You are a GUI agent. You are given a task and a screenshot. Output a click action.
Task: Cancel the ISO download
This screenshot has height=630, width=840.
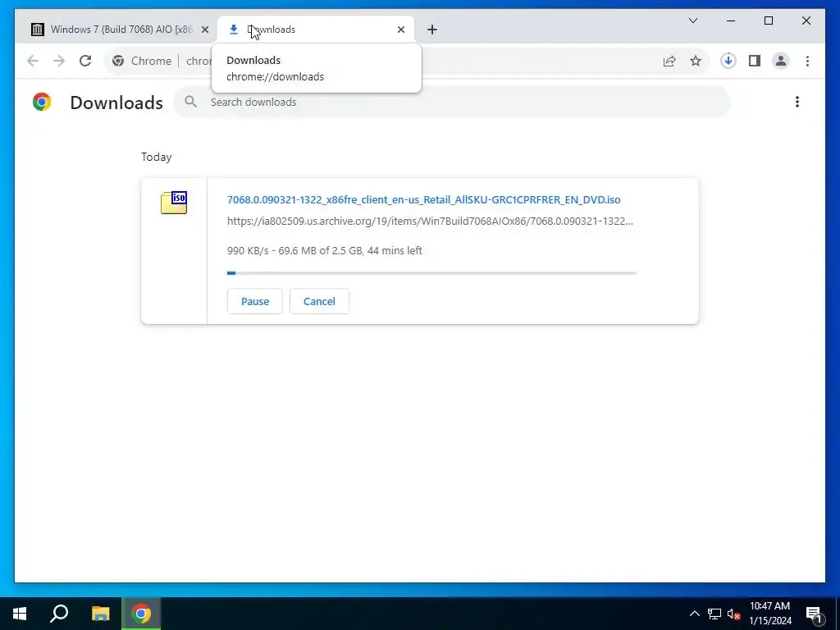click(x=319, y=301)
